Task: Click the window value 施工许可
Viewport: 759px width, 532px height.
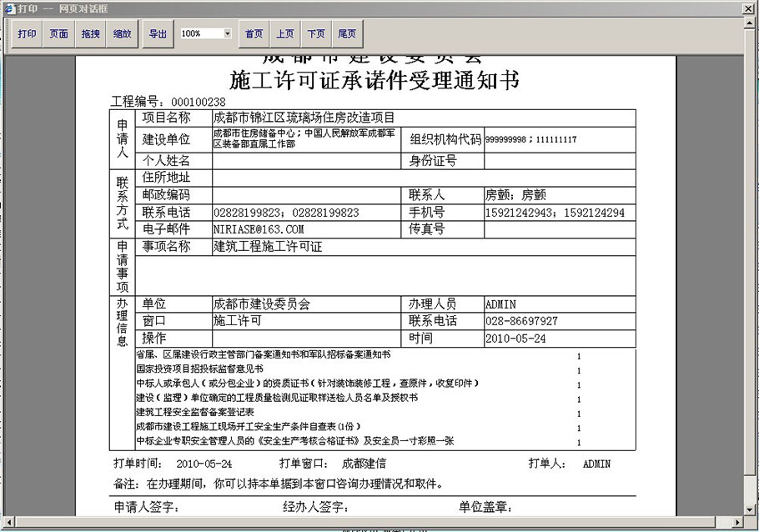Action: [x=237, y=320]
